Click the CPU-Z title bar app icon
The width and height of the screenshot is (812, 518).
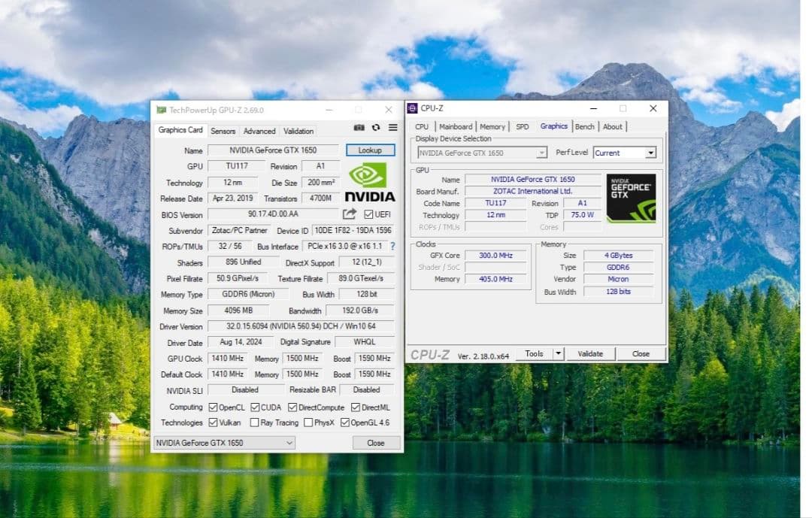(x=412, y=108)
